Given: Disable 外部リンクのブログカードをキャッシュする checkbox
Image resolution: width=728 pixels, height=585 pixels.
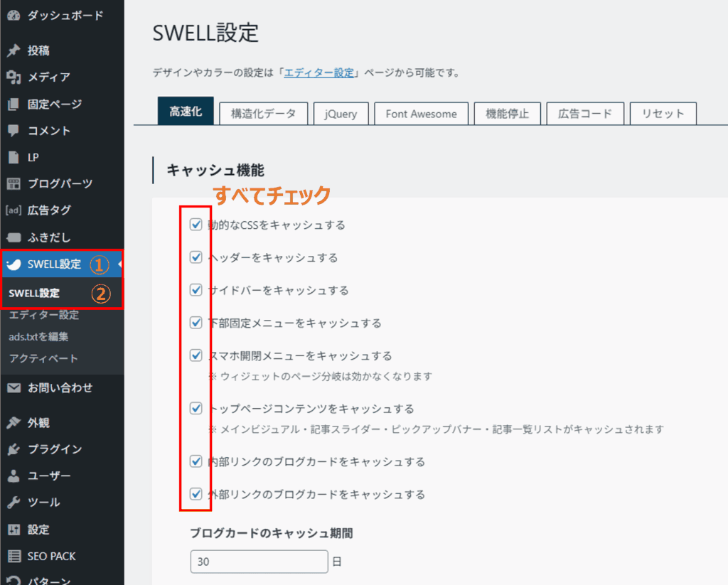Looking at the screenshot, I should coord(196,494).
